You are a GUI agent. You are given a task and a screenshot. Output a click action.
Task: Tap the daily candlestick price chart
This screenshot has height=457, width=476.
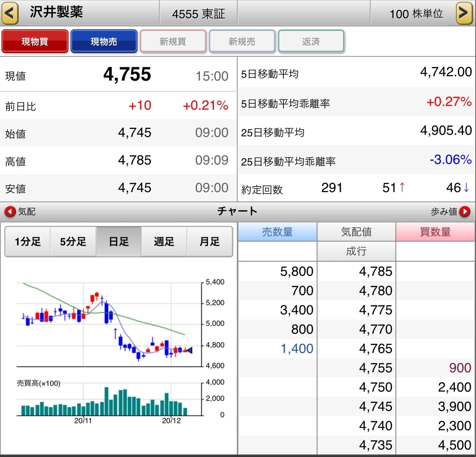tap(109, 324)
